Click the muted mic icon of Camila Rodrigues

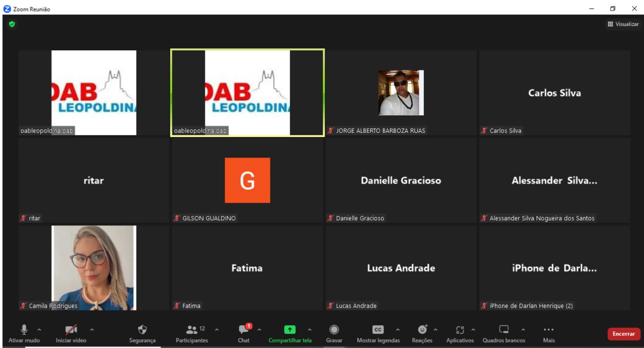coord(23,306)
